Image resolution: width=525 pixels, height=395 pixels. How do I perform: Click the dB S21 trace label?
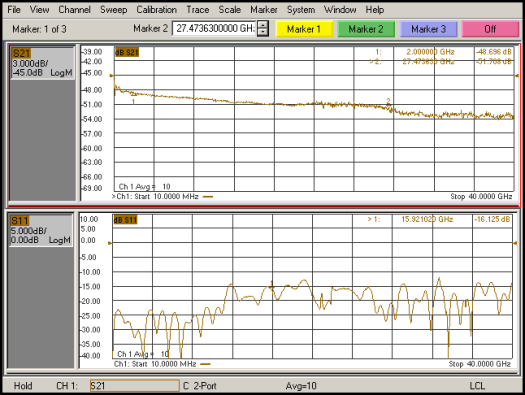127,52
